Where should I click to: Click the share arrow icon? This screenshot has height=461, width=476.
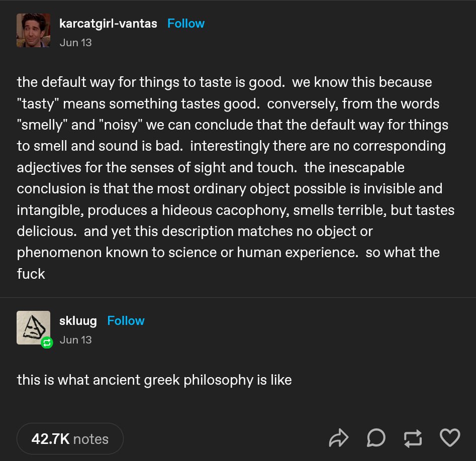click(338, 438)
